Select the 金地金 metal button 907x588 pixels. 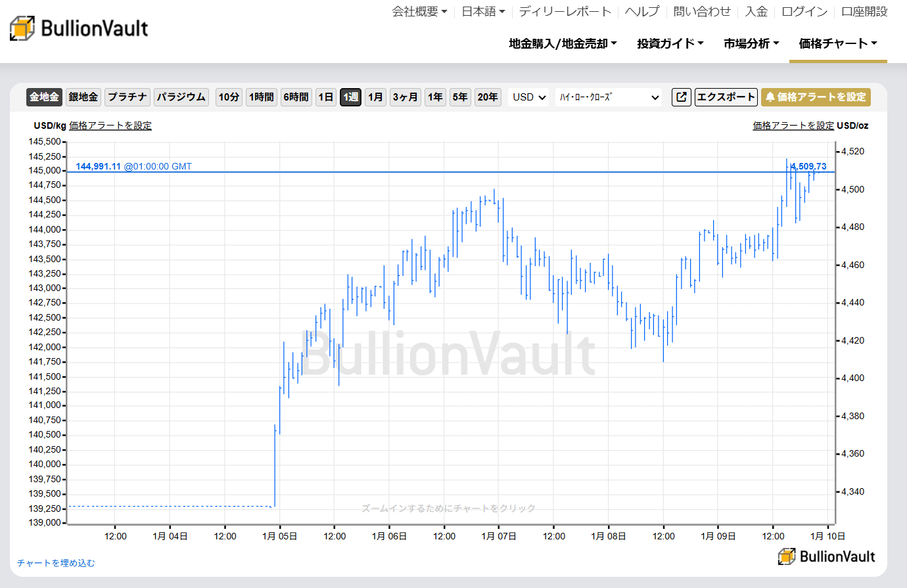tap(43, 97)
